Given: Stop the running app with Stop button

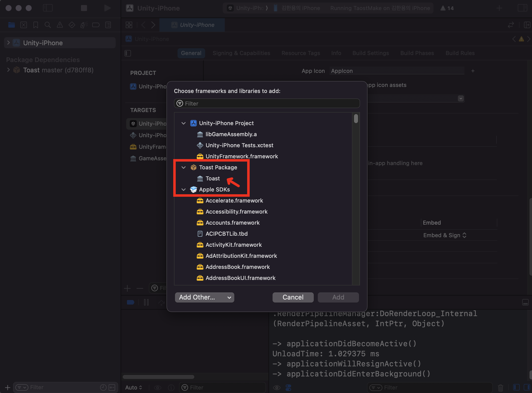Looking at the screenshot, I should 84,8.
